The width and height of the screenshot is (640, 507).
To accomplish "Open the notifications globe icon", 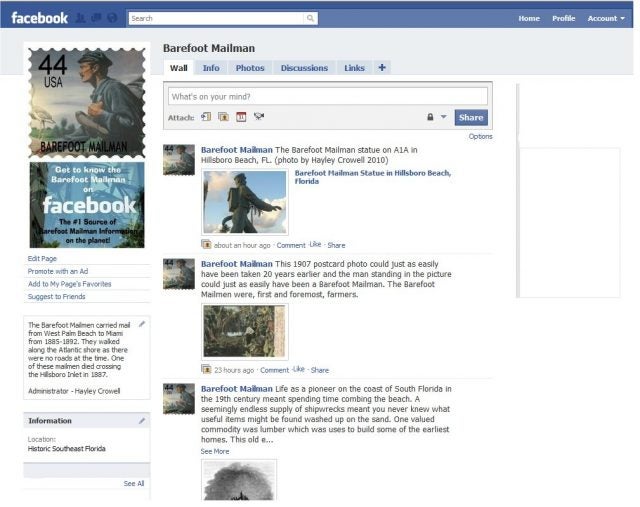I will (x=112, y=18).
